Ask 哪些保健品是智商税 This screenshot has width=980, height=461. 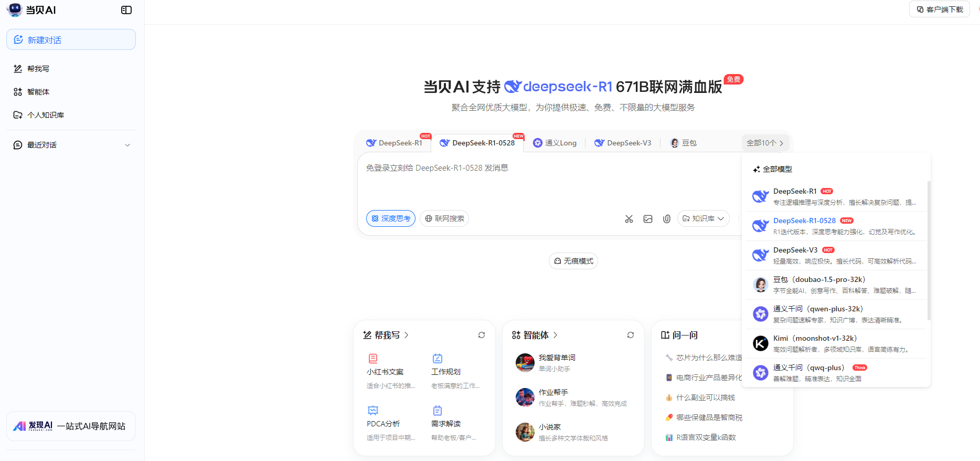[x=704, y=417]
